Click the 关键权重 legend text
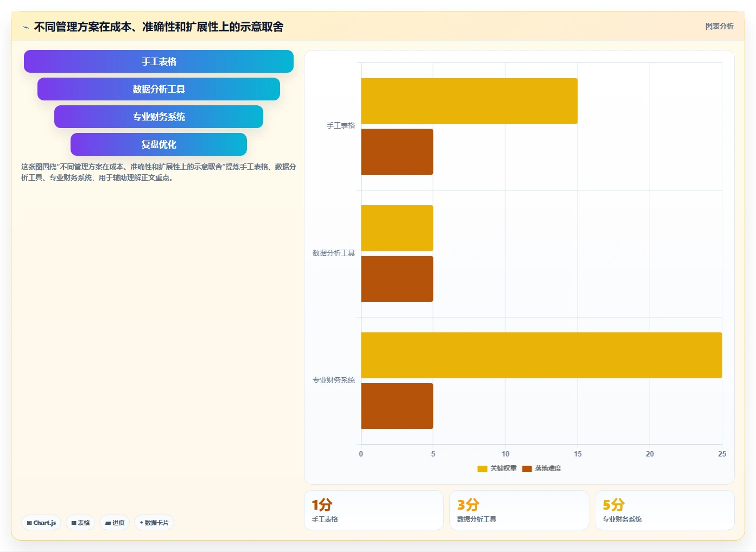This screenshot has height=552, width=756. pyautogui.click(x=504, y=468)
